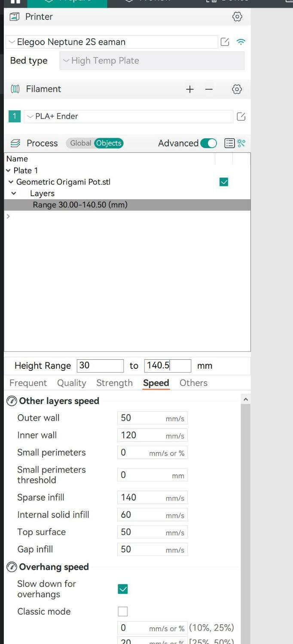Select Global process scope
293x644 pixels.
pos(80,143)
